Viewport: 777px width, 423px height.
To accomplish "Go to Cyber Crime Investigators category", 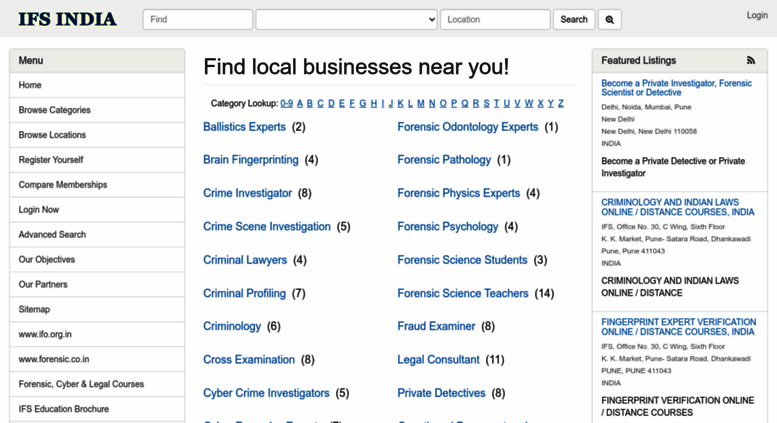I will click(x=266, y=393).
